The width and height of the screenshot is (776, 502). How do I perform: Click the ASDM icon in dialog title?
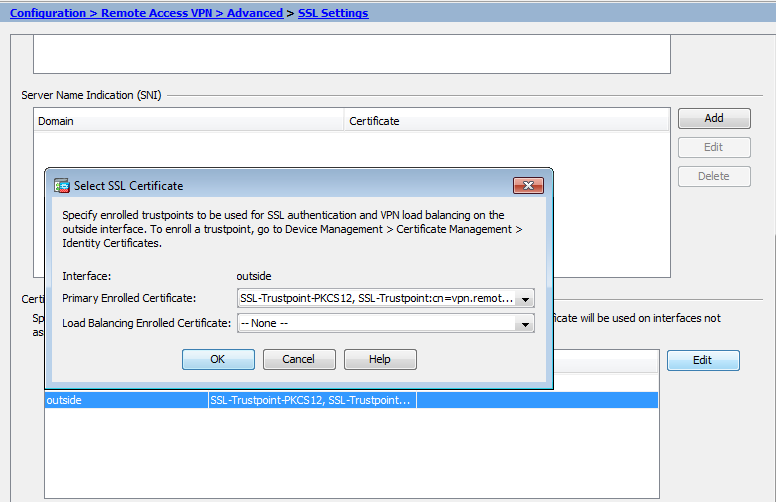coord(62,186)
